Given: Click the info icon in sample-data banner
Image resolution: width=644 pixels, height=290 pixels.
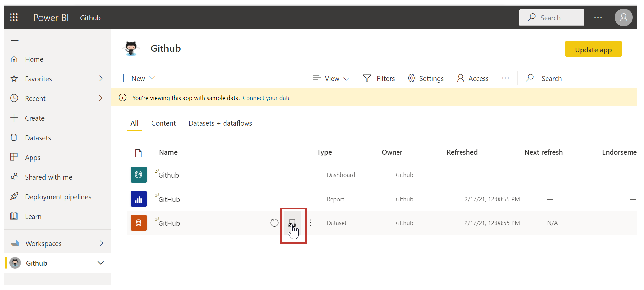Looking at the screenshot, I should [x=123, y=98].
